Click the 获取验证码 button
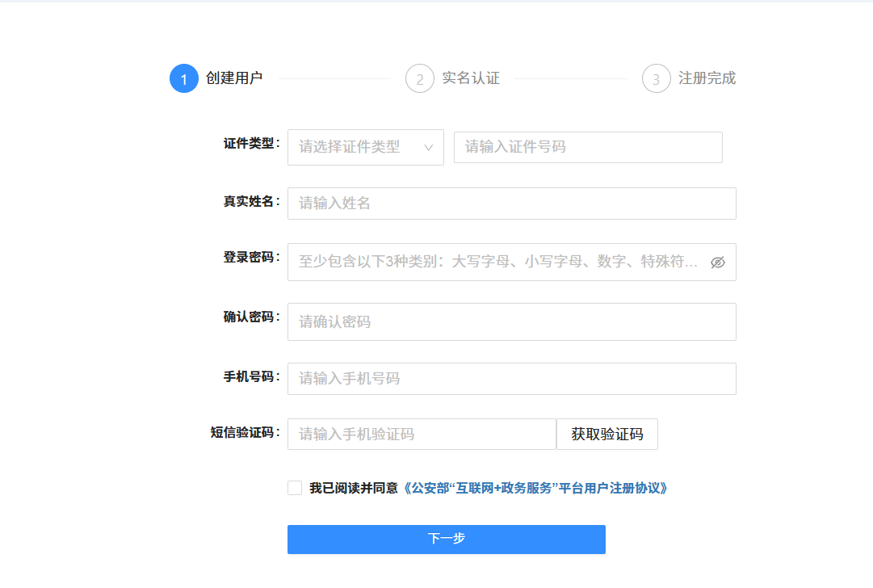873x588 pixels. tap(606, 434)
